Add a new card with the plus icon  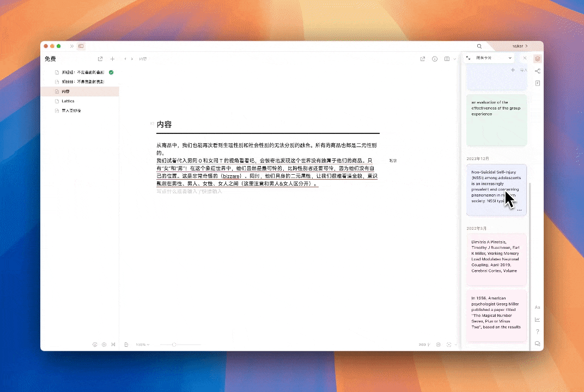513,70
